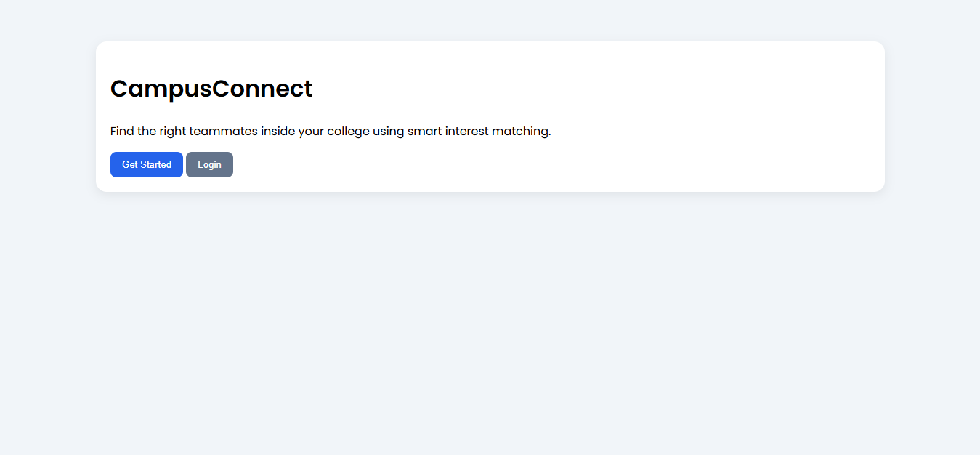Open the Login button
This screenshot has width=980, height=455.
click(209, 164)
